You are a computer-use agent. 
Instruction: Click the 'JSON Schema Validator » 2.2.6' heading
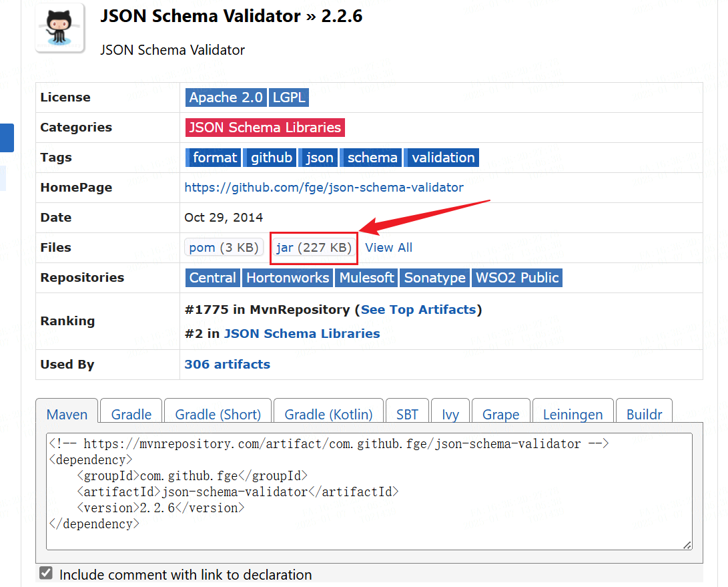point(232,16)
